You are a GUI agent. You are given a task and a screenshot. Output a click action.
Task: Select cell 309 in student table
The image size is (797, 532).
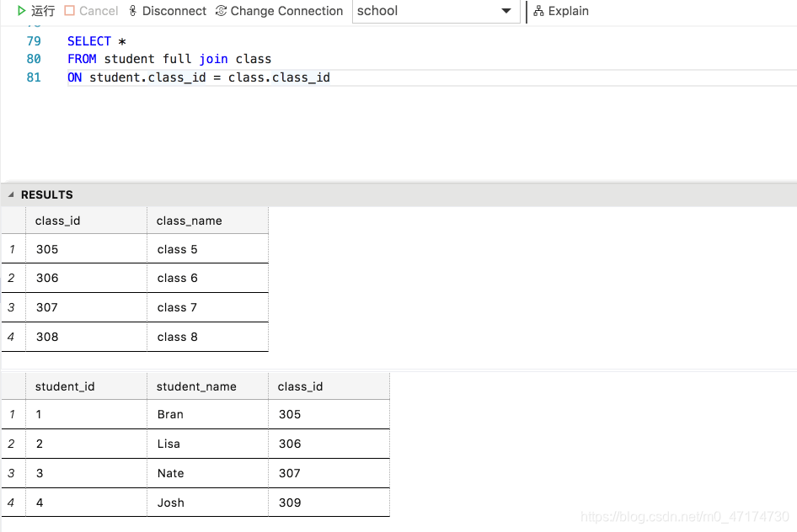tap(329, 503)
